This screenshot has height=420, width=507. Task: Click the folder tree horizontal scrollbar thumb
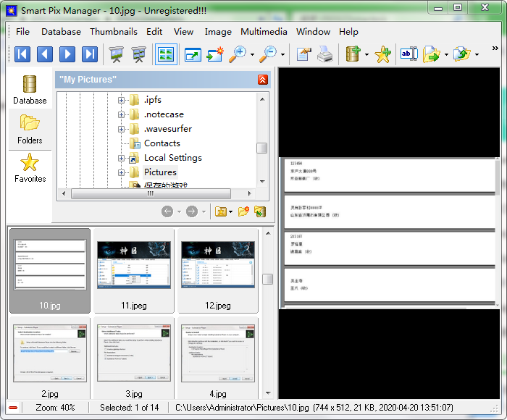pyautogui.click(x=151, y=193)
